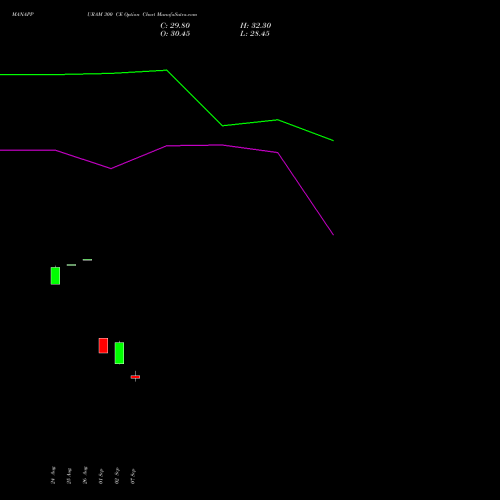Click the 25 Aug date label
Image resolution: width=500 pixels, height=500 pixels.
click(x=69, y=476)
